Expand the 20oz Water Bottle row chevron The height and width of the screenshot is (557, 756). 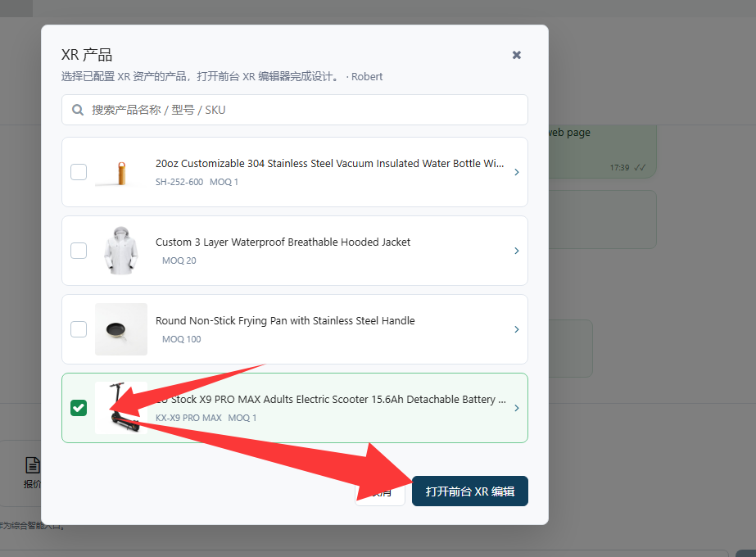pyautogui.click(x=516, y=172)
